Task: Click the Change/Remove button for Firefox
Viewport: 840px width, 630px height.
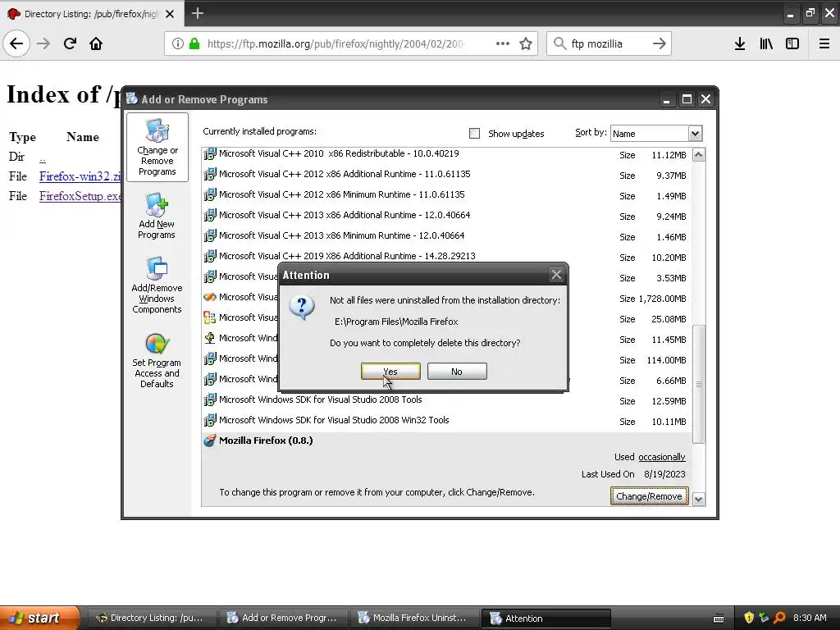Action: 649,496
